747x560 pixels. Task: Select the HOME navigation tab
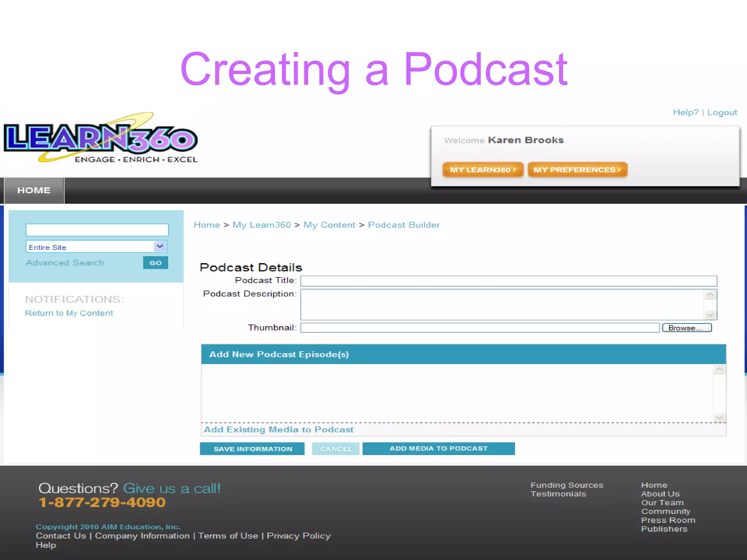[34, 190]
